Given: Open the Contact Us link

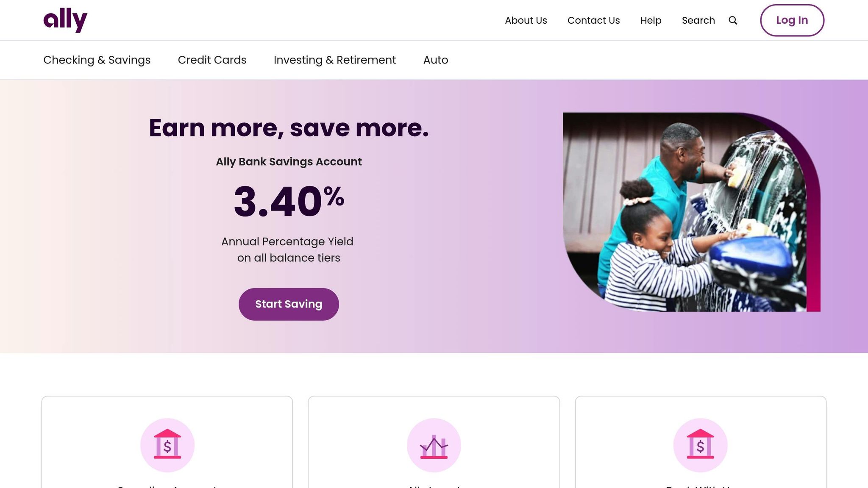Looking at the screenshot, I should coord(593,20).
